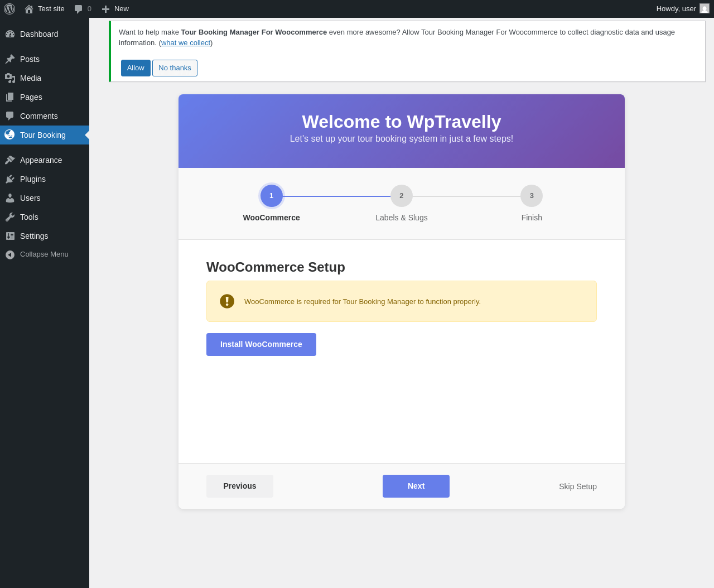Image resolution: width=714 pixels, height=588 pixels.
Task: Click the Users person icon
Action: click(10, 198)
